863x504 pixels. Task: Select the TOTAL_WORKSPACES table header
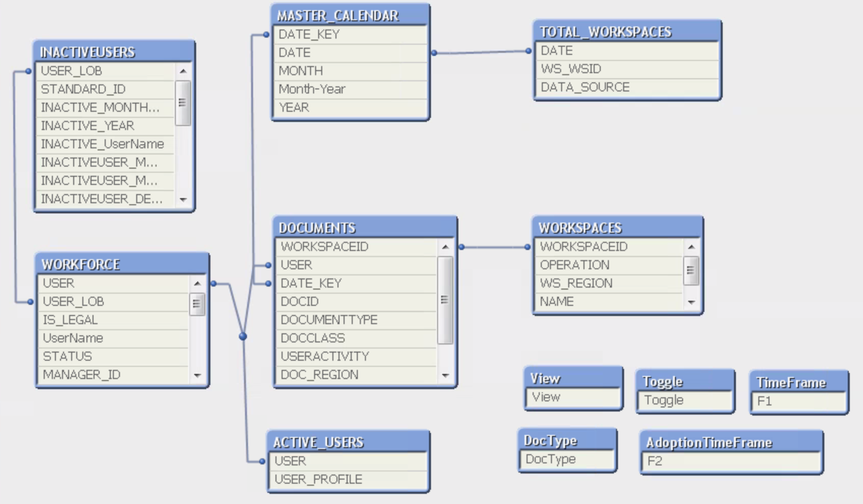tap(628, 31)
